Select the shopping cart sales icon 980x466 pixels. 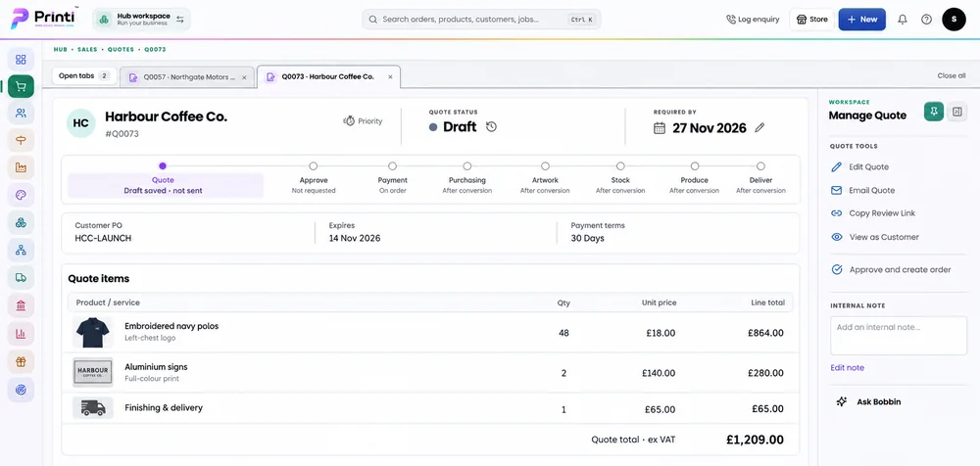click(21, 87)
